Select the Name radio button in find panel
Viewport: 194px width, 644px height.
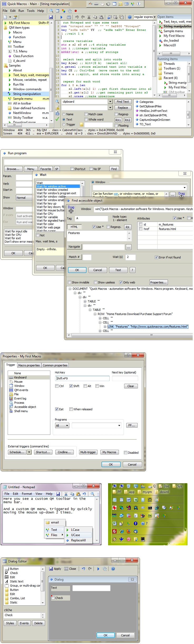pos(64,114)
